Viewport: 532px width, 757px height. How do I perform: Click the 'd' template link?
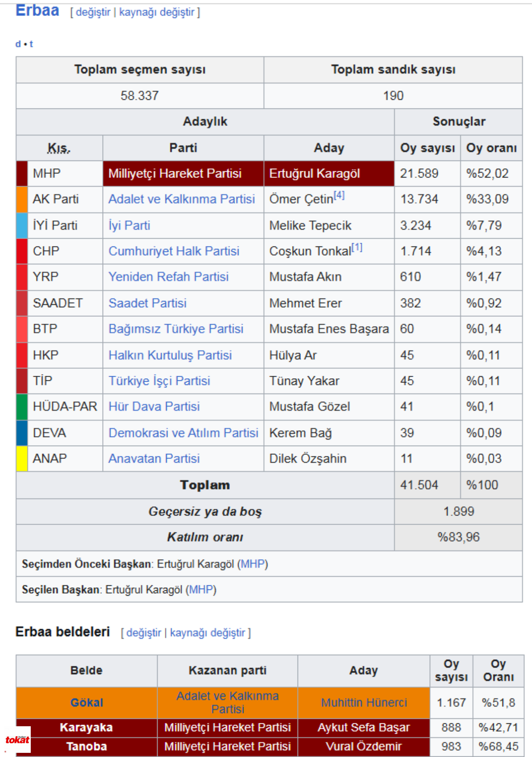18,44
